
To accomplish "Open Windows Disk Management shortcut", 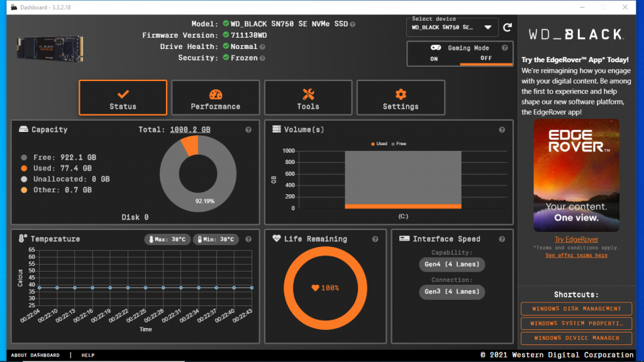I will click(x=576, y=309).
